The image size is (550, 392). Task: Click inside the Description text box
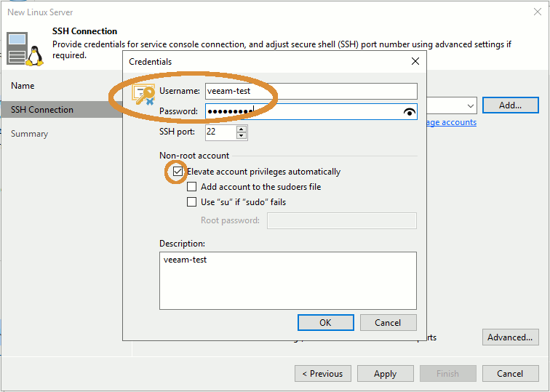[x=287, y=280]
